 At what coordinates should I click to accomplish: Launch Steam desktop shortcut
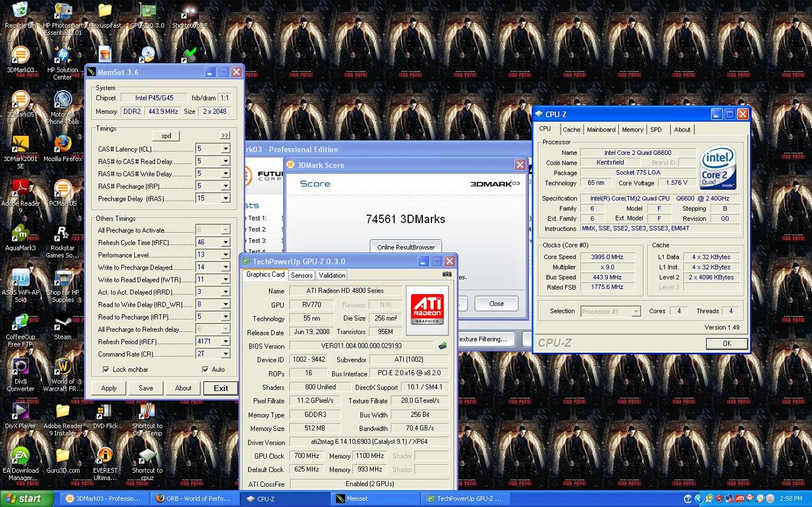pyautogui.click(x=63, y=327)
